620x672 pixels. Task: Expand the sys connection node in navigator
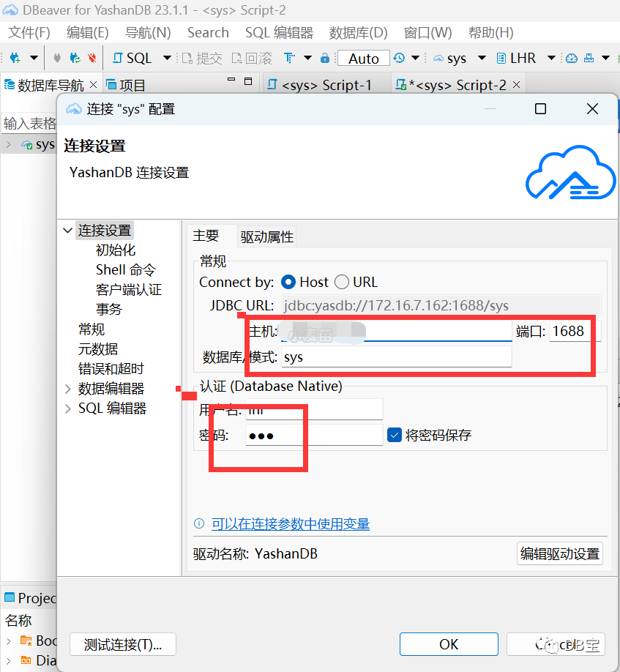(x=9, y=145)
